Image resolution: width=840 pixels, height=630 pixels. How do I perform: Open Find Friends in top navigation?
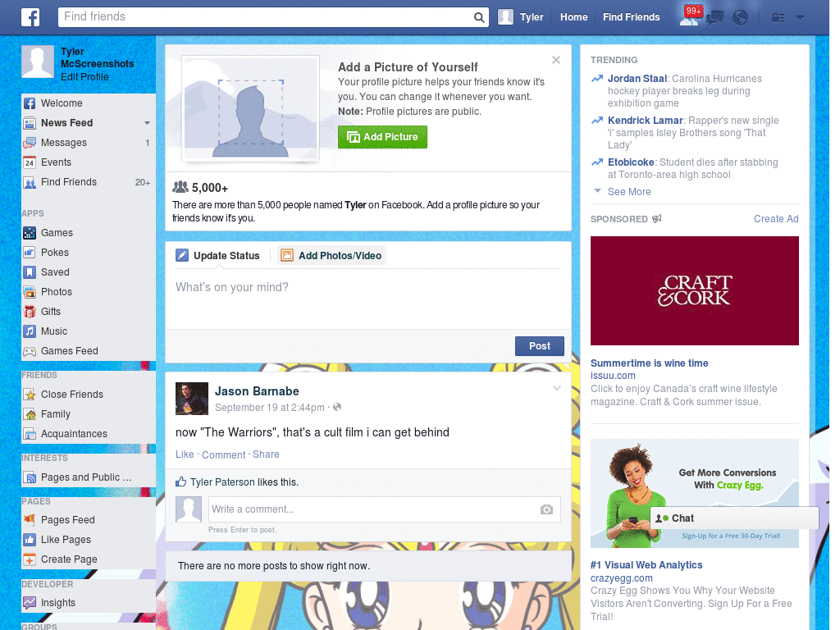tap(631, 17)
